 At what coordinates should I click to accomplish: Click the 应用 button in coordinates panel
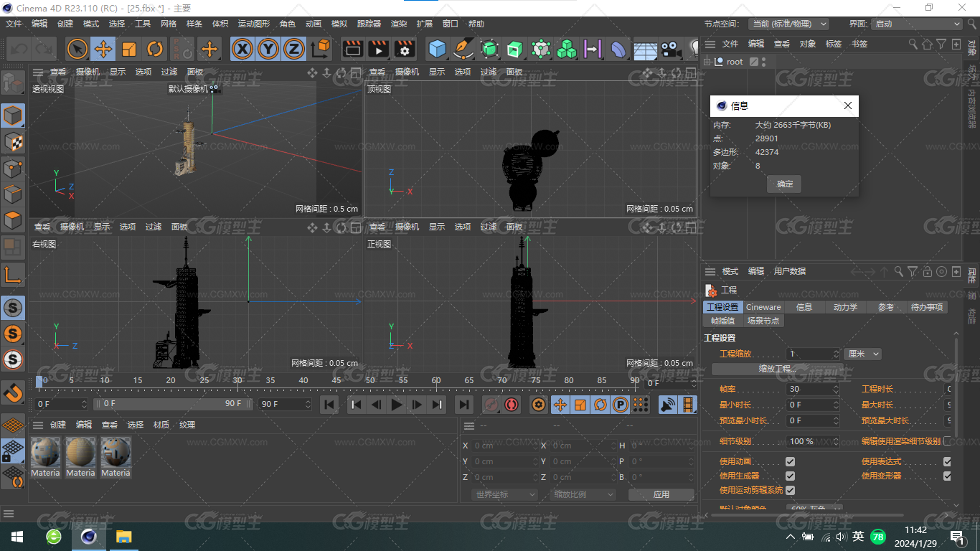click(661, 494)
